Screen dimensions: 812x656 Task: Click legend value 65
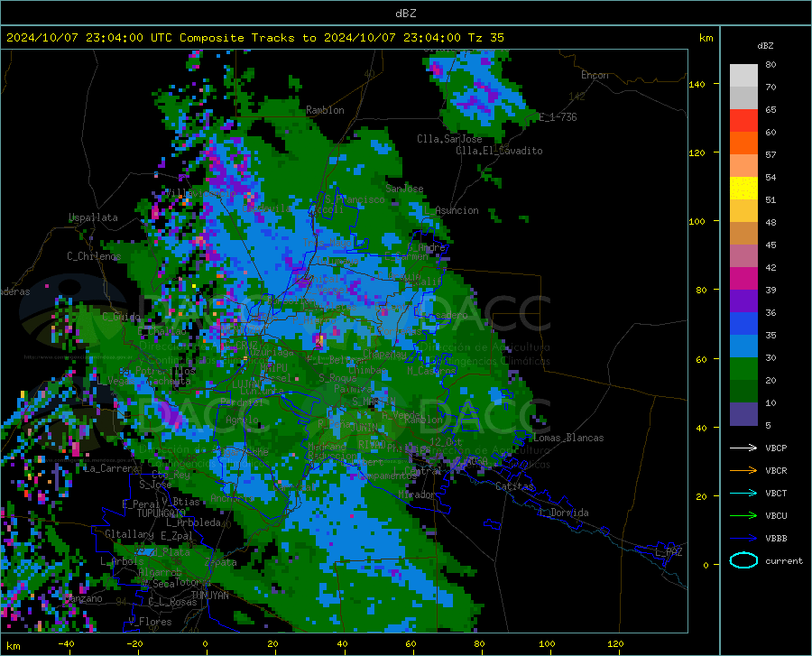point(770,110)
